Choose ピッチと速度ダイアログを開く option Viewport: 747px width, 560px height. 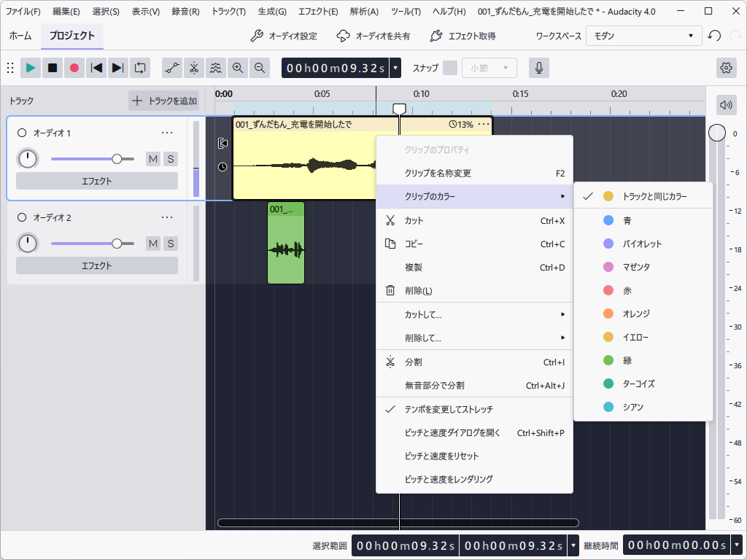(474, 433)
